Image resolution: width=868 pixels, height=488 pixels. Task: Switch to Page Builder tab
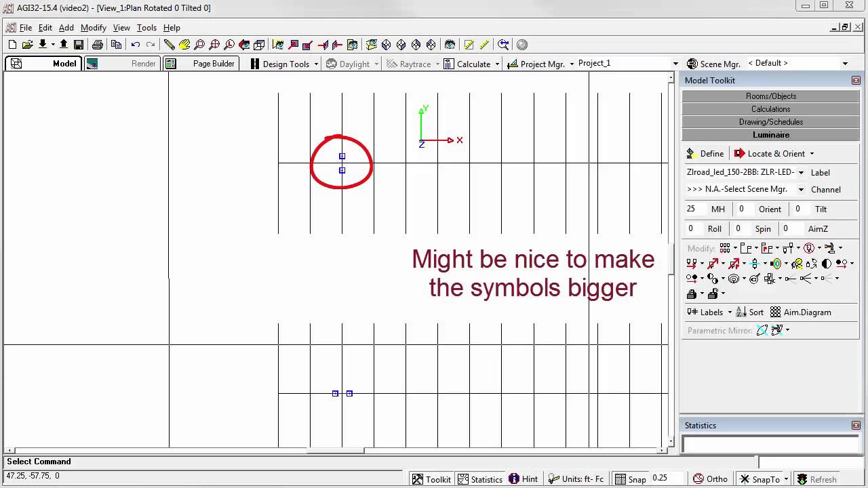pos(201,64)
